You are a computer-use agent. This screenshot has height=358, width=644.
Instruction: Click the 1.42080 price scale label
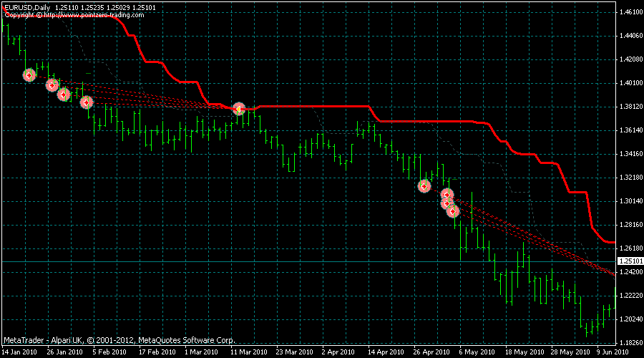(x=631, y=59)
